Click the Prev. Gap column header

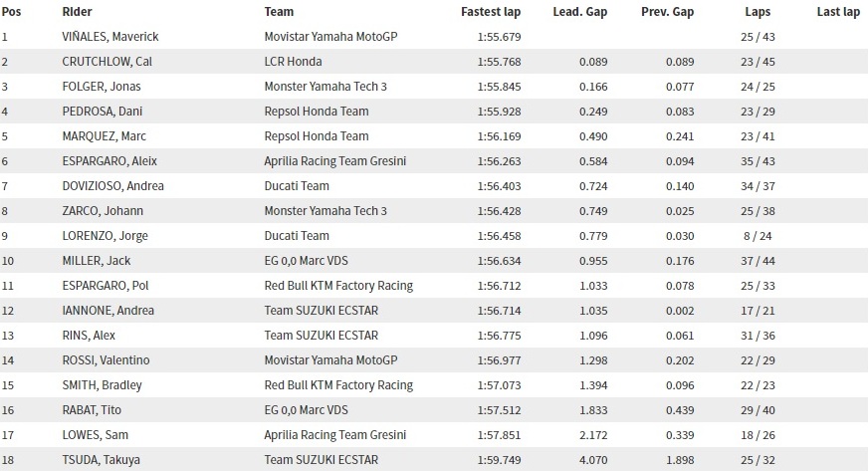pyautogui.click(x=668, y=12)
